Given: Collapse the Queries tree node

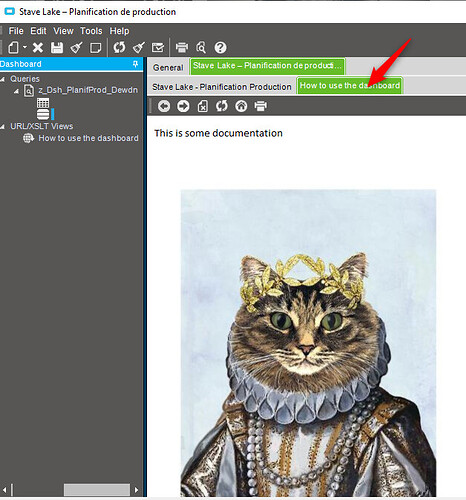Looking at the screenshot, I should (3, 79).
